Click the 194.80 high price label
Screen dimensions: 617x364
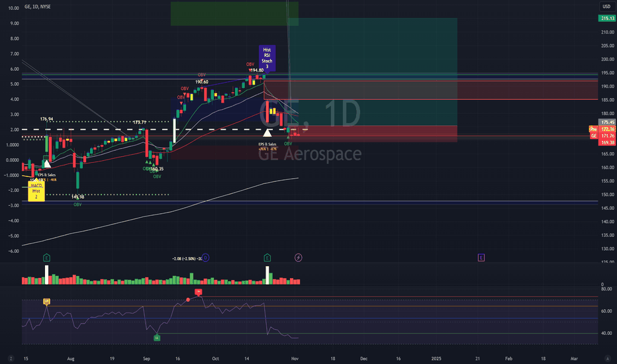coord(257,70)
